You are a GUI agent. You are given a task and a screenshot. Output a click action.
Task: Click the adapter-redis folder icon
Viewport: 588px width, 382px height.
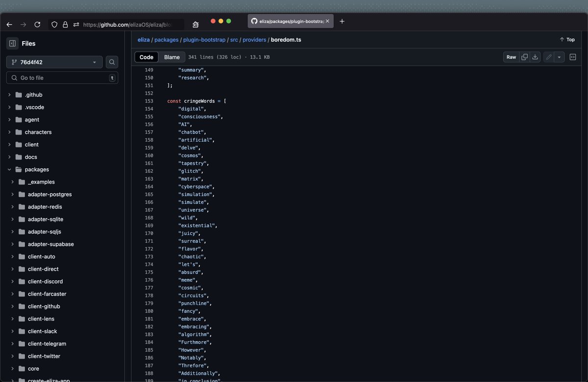click(x=22, y=207)
